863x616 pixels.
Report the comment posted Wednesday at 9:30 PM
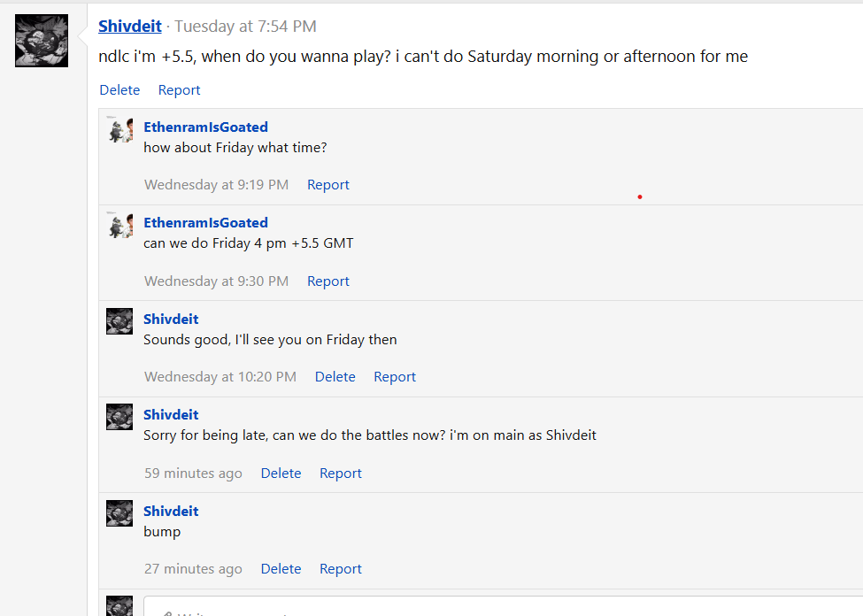(327, 281)
